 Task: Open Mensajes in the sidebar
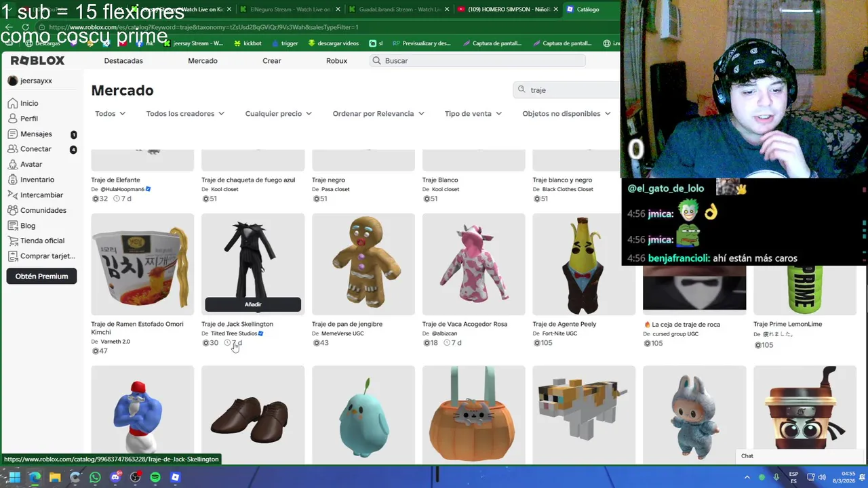tap(36, 134)
